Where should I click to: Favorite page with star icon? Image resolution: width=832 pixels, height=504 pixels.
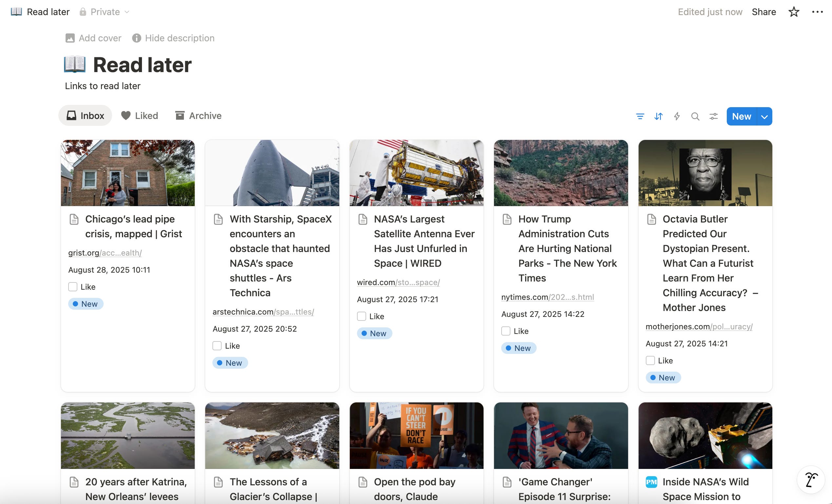pos(794,12)
